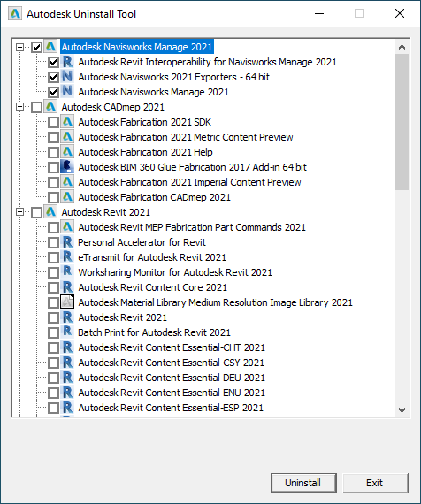The width and height of the screenshot is (421, 504).
Task: Click the icon of Fabrication 2021 SDK
Action: [x=67, y=122]
